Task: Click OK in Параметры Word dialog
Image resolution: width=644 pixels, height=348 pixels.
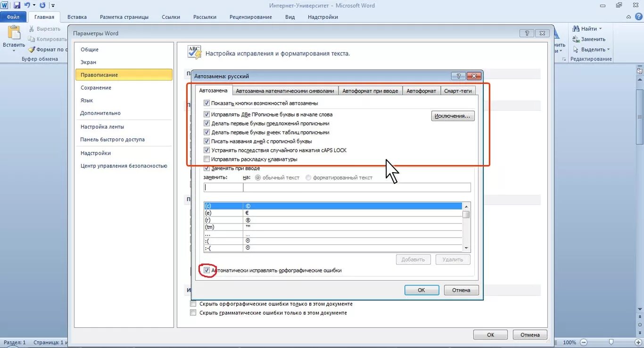Action: coord(490,335)
